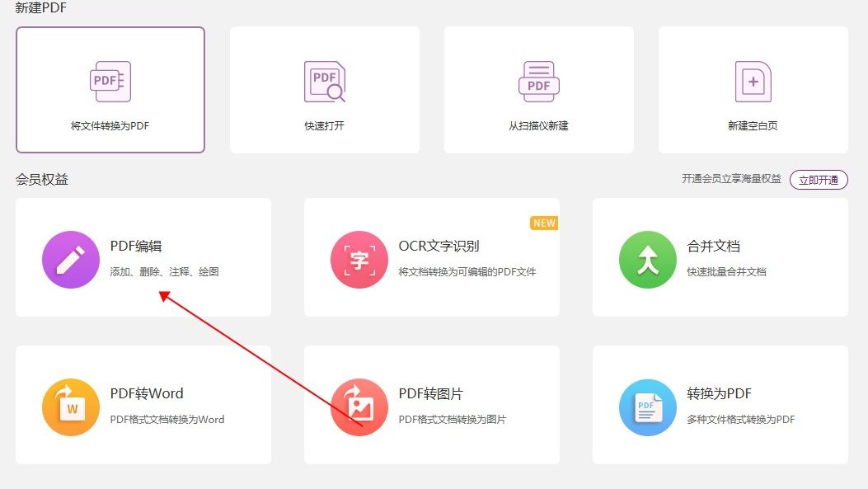This screenshot has height=489, width=868.
Task: Click the 从扫描仪新建 scanner icon
Action: tap(538, 80)
